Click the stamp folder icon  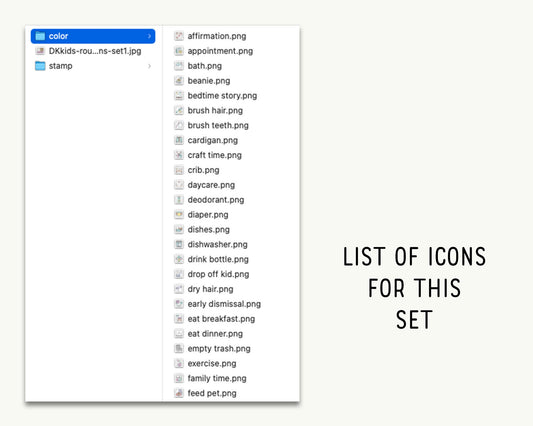[x=40, y=66]
